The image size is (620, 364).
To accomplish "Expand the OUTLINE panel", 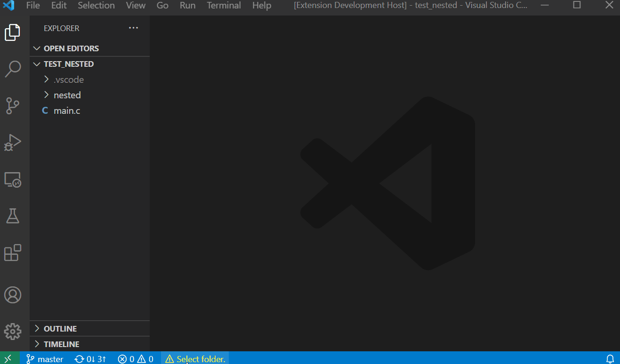I will (60, 329).
